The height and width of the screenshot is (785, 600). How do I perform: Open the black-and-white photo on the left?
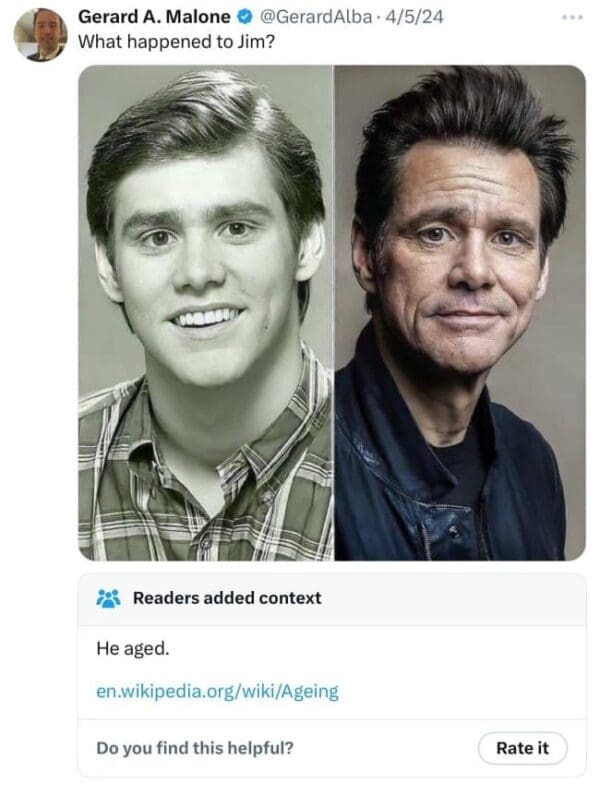(205, 312)
